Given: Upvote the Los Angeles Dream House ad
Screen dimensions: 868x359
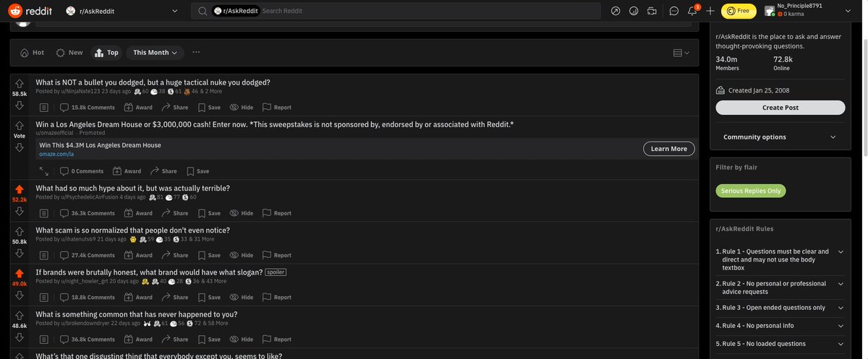Looking at the screenshot, I should point(20,126).
